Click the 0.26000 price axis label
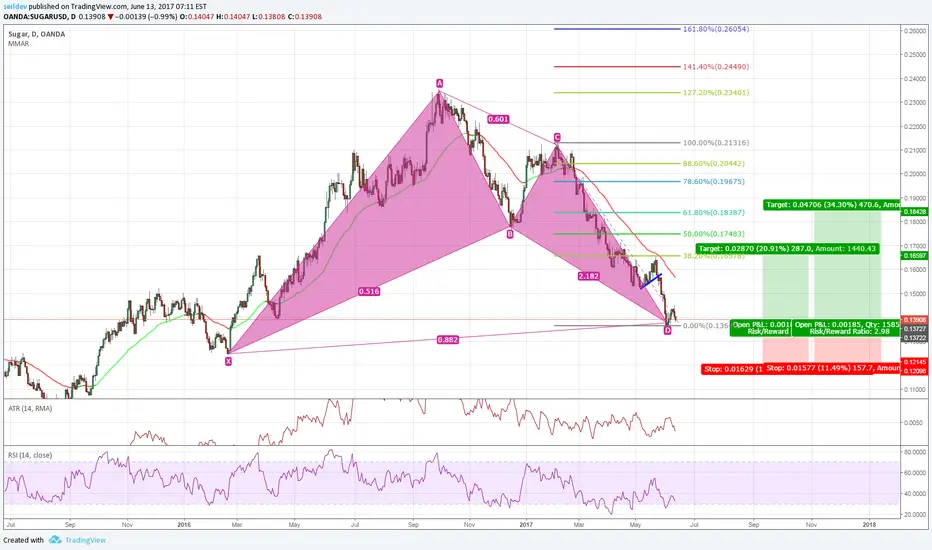 coord(915,30)
